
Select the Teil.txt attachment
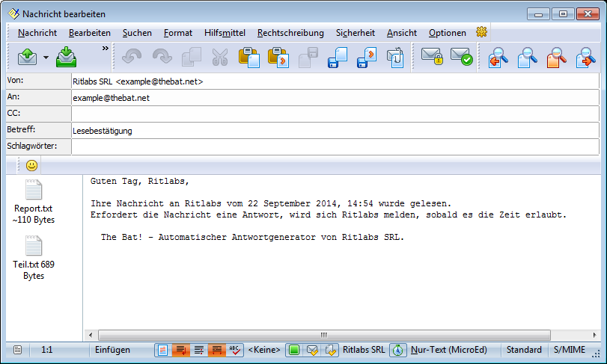[33, 258]
